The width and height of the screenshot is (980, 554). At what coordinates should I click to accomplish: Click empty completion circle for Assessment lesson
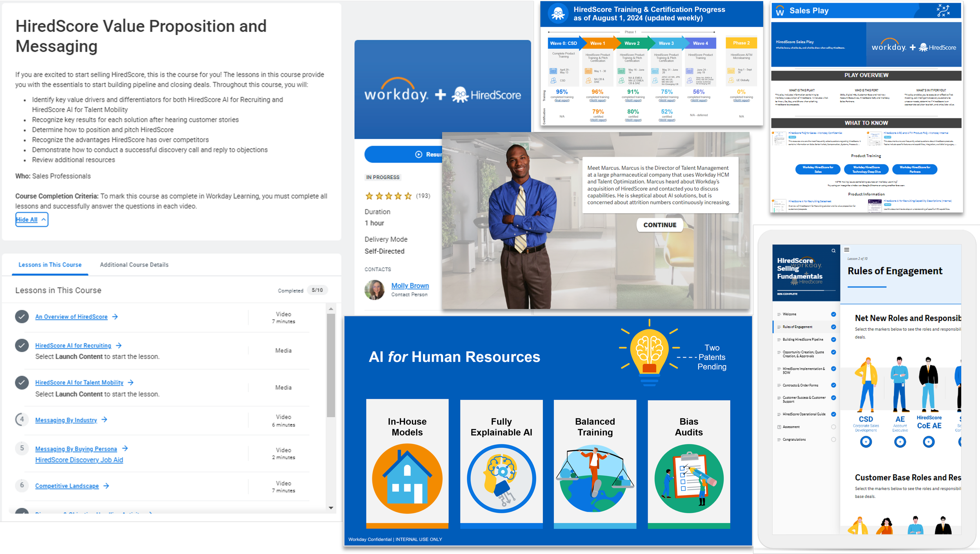(x=833, y=427)
